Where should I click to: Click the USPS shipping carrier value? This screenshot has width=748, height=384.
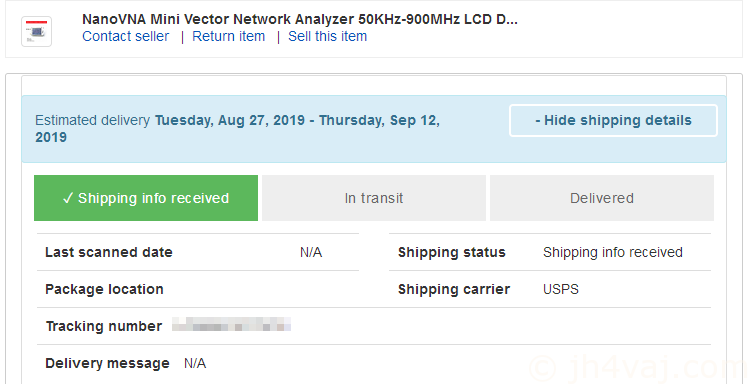(x=561, y=289)
